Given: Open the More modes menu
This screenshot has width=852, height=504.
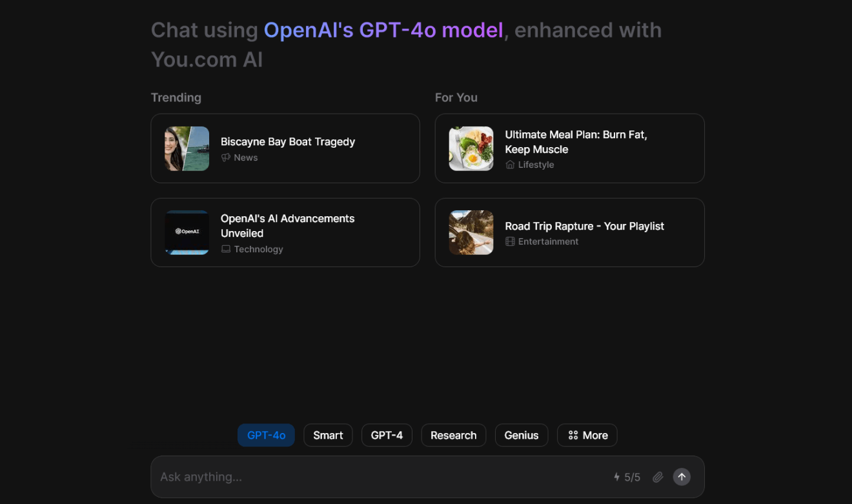Looking at the screenshot, I should tap(587, 435).
